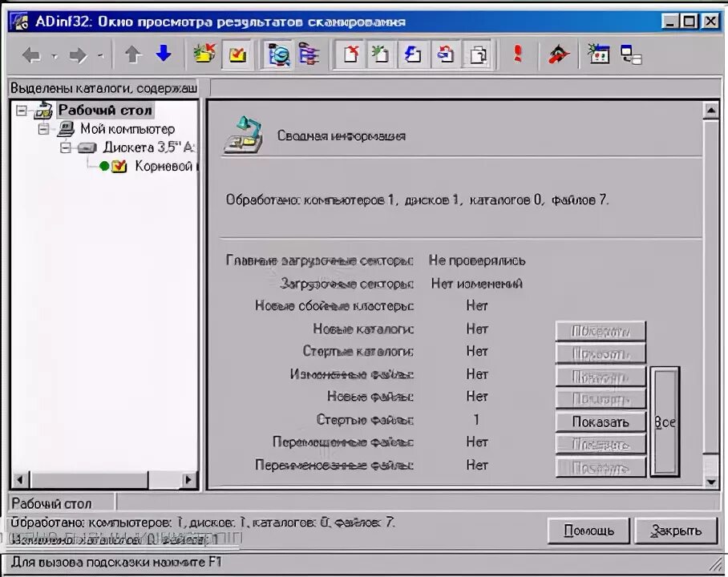Viewport: 728px width, 577px height.
Task: Click Рабочий стол in the status panel
Action: (51, 503)
